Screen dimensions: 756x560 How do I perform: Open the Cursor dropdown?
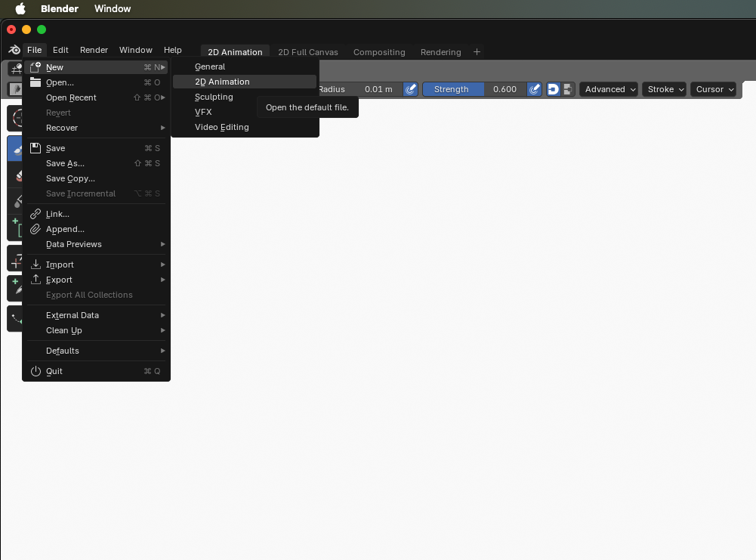point(714,89)
